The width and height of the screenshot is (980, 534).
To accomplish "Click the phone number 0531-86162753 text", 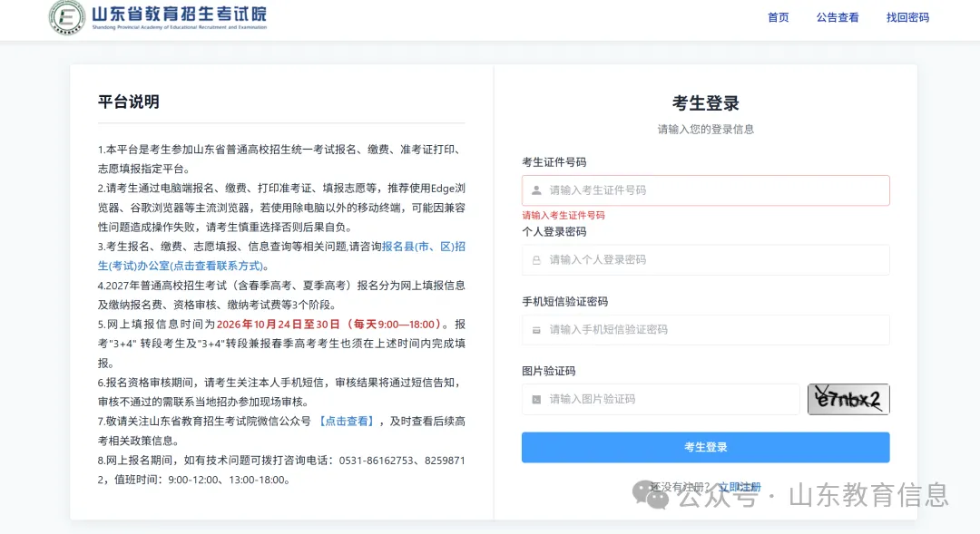I will 377,461.
